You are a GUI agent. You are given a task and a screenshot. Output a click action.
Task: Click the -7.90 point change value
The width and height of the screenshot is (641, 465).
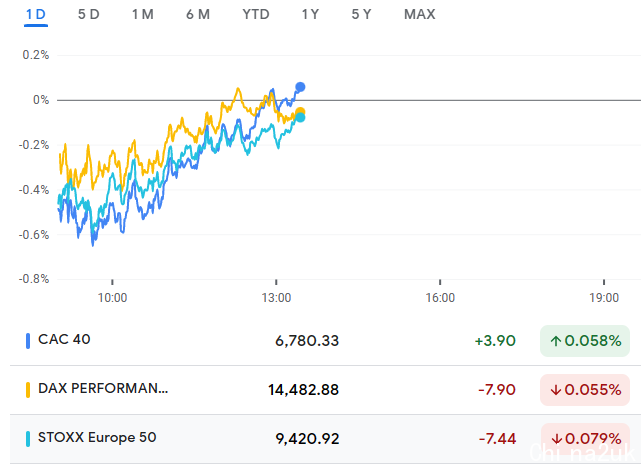pyautogui.click(x=497, y=390)
